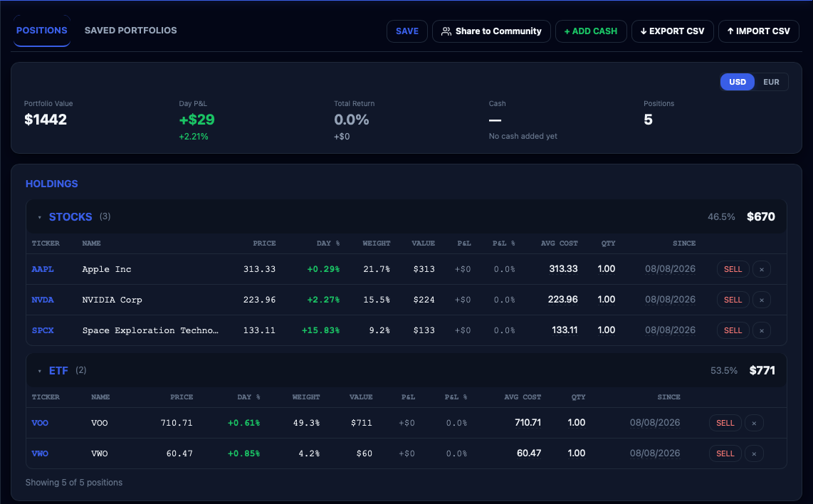Click the $1442 portfolio value
Screen dimensions: 813x504
pyautogui.click(x=46, y=120)
